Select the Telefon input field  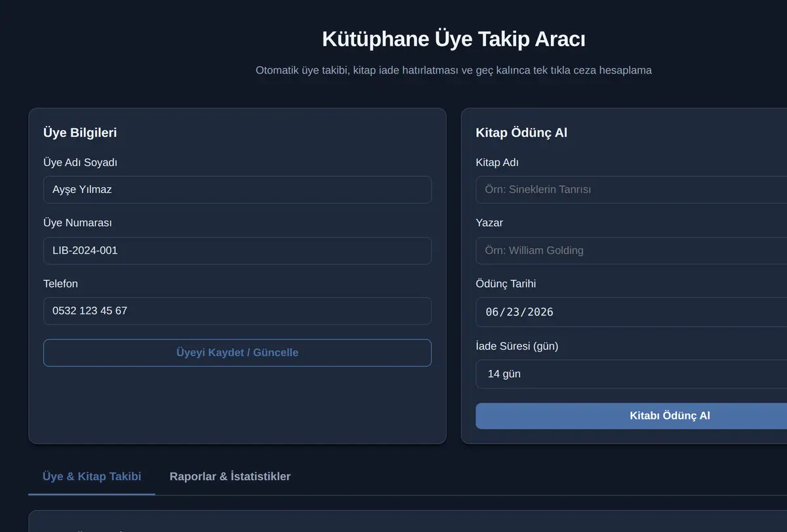[x=237, y=311]
